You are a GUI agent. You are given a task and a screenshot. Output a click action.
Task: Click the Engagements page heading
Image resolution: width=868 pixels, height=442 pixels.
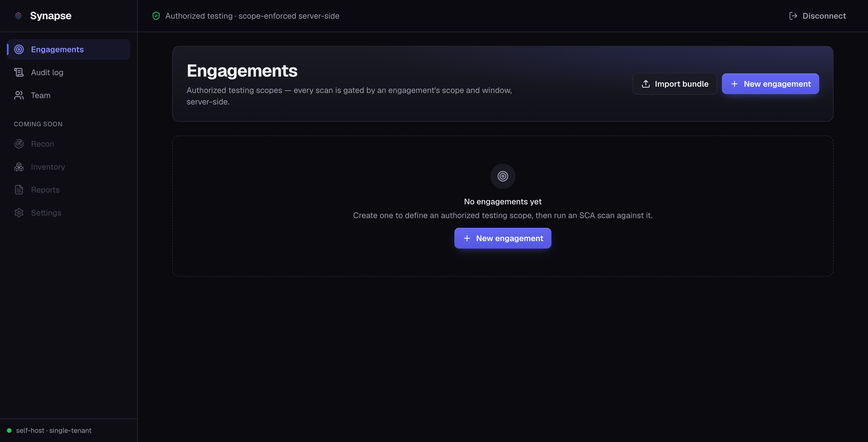point(242,71)
